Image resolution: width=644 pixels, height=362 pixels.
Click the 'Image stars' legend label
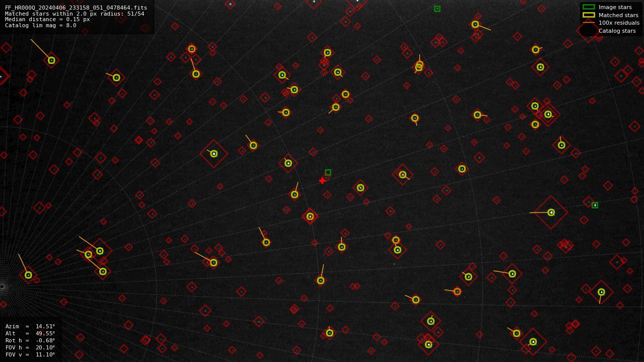coord(615,7)
